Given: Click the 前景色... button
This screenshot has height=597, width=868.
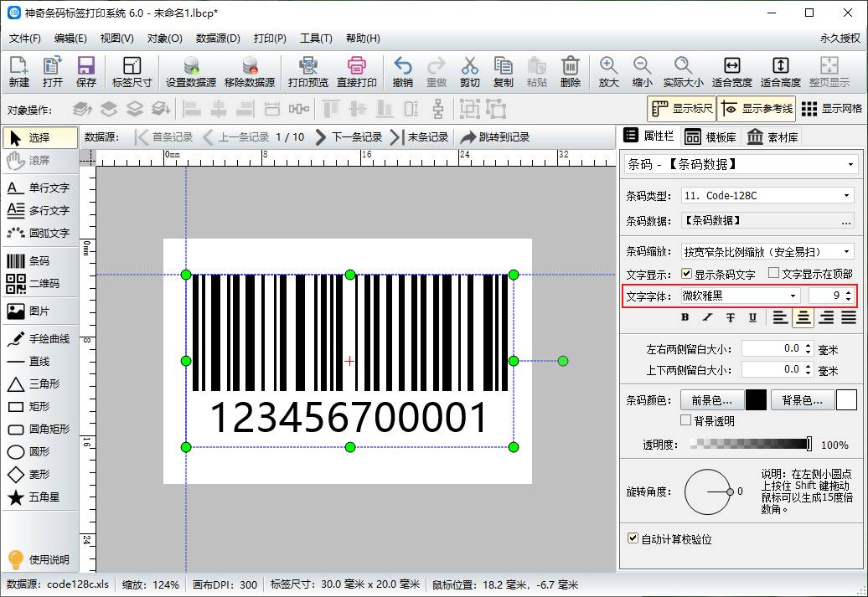Looking at the screenshot, I should coord(711,400).
